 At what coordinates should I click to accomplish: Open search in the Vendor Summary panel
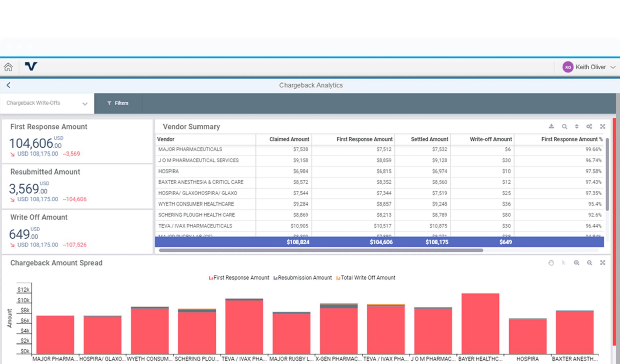coord(564,126)
